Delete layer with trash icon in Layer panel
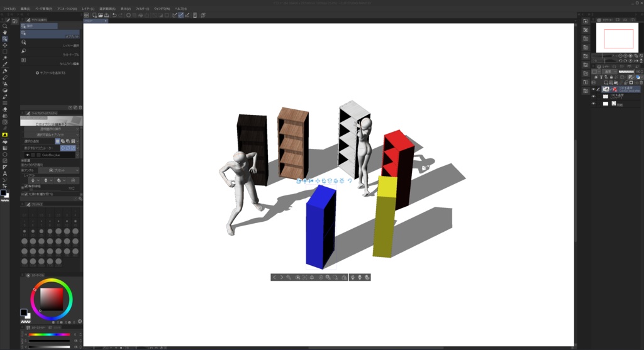 coord(641,82)
